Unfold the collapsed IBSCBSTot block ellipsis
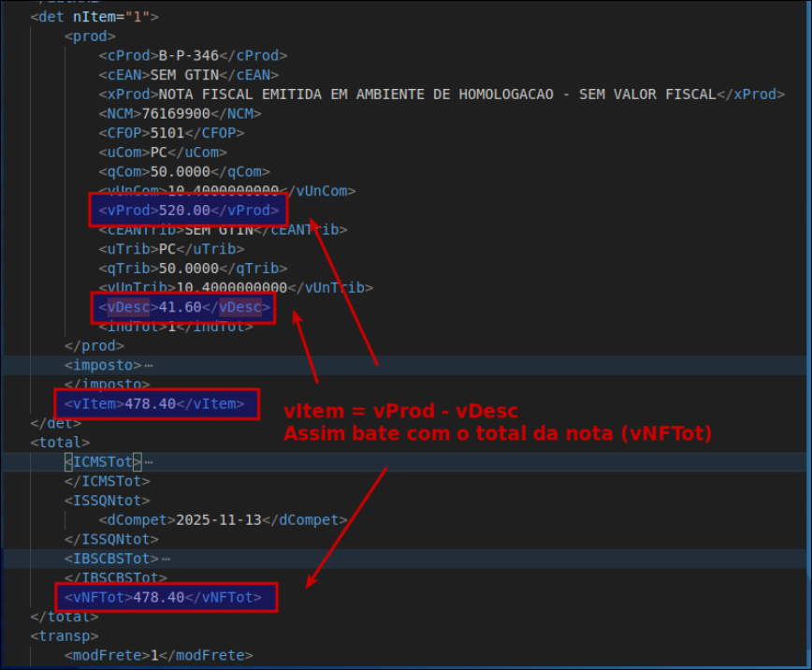This screenshot has width=812, height=670. 166,560
